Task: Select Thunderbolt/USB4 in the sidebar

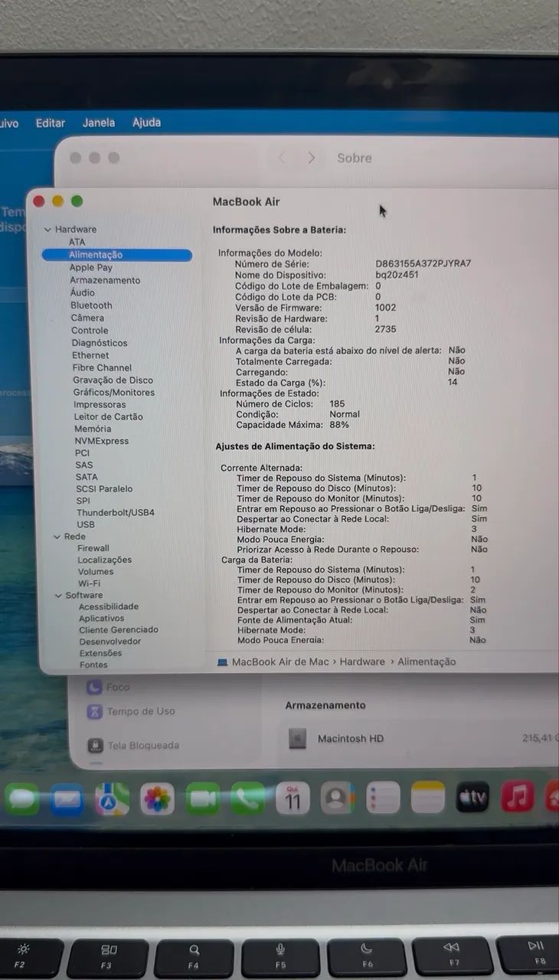Action: pos(116,512)
